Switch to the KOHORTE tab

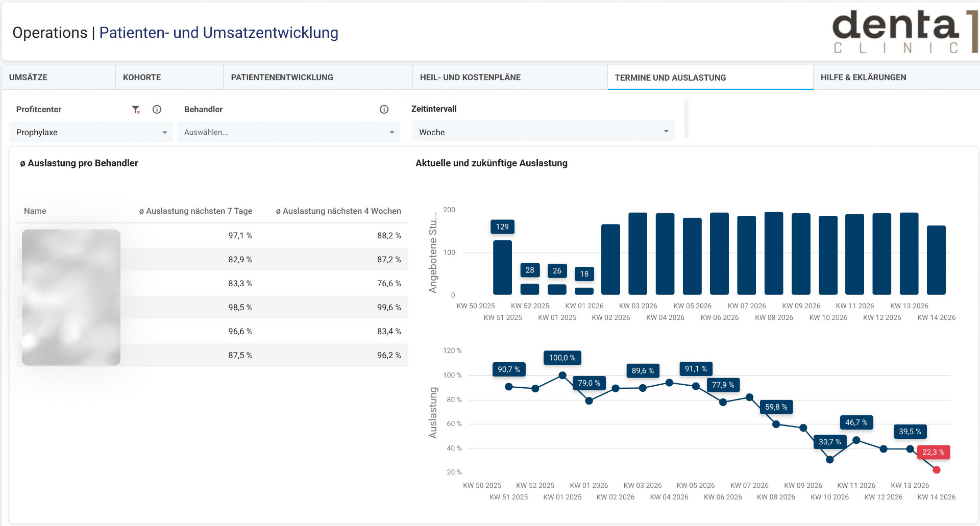click(x=169, y=77)
